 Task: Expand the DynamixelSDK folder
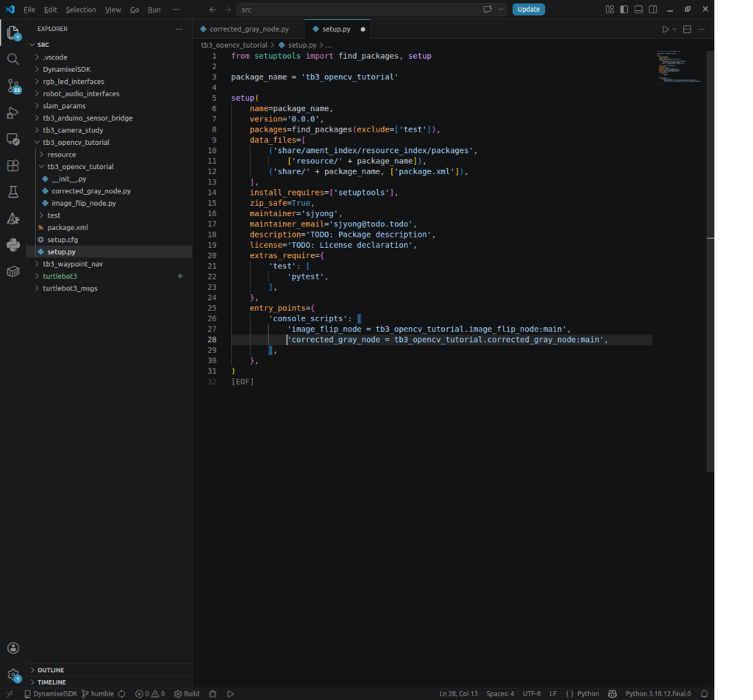(x=110, y=69)
